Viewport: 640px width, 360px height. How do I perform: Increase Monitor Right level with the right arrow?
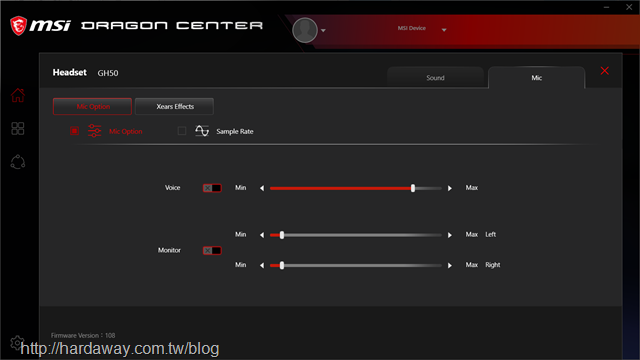pyautogui.click(x=449, y=265)
